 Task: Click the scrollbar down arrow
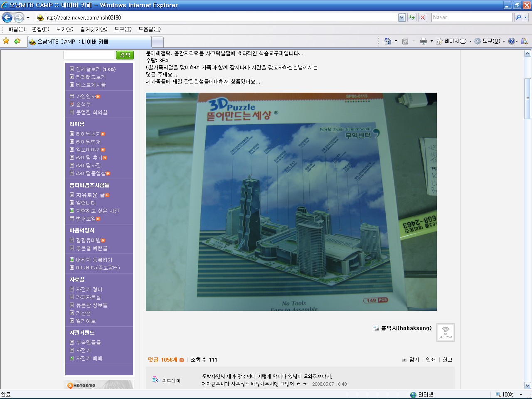(528, 385)
